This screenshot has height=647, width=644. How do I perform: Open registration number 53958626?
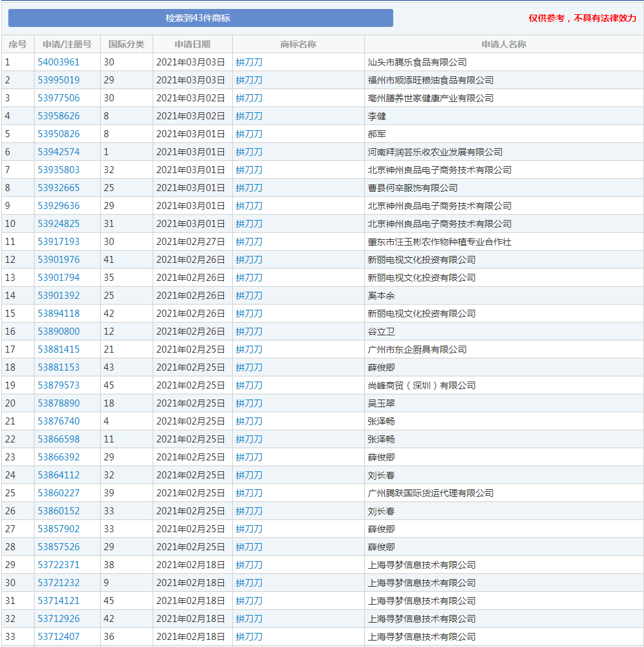point(58,116)
